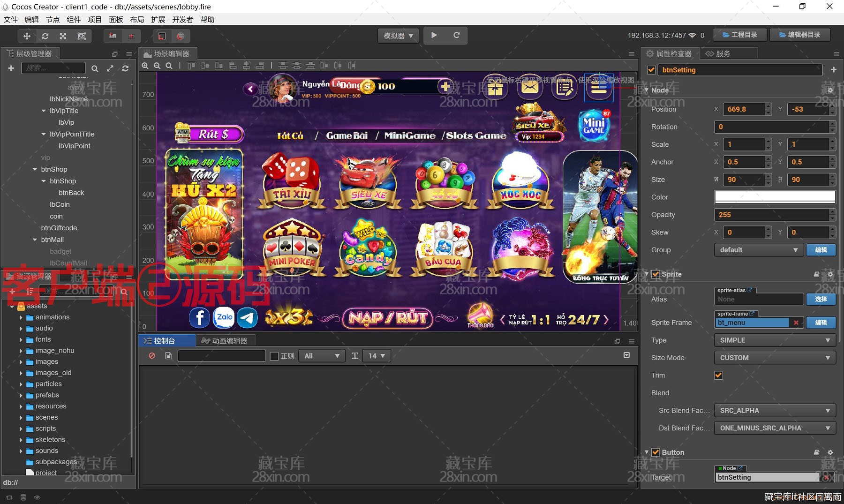Open Node section settings gear
Image resolution: width=844 pixels, height=504 pixels.
830,90
